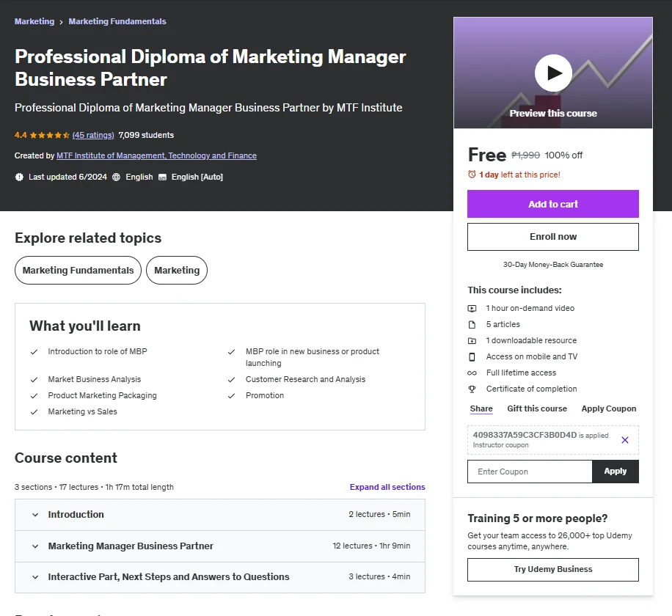Click the struck-through original price
The height and width of the screenshot is (616, 672).
(x=525, y=155)
